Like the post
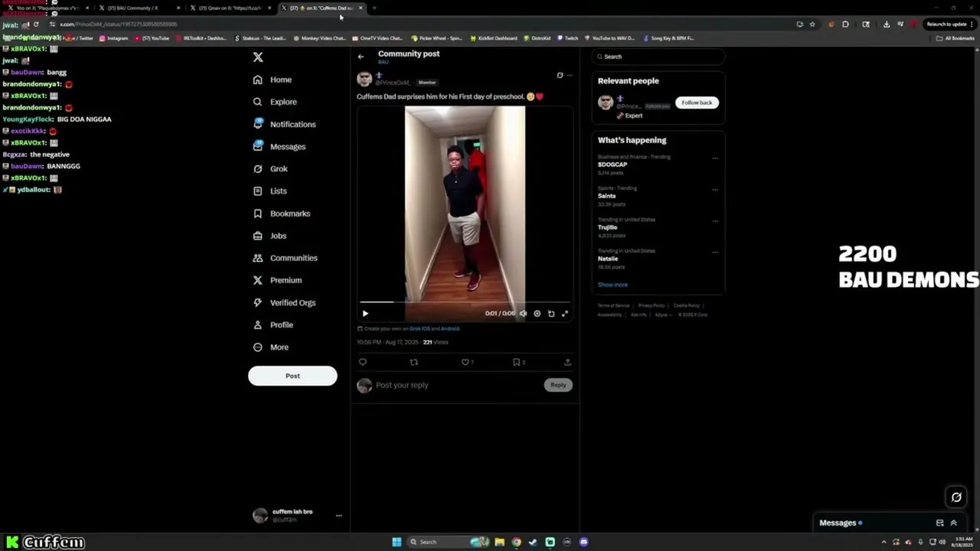This screenshot has width=980, height=551. click(465, 362)
